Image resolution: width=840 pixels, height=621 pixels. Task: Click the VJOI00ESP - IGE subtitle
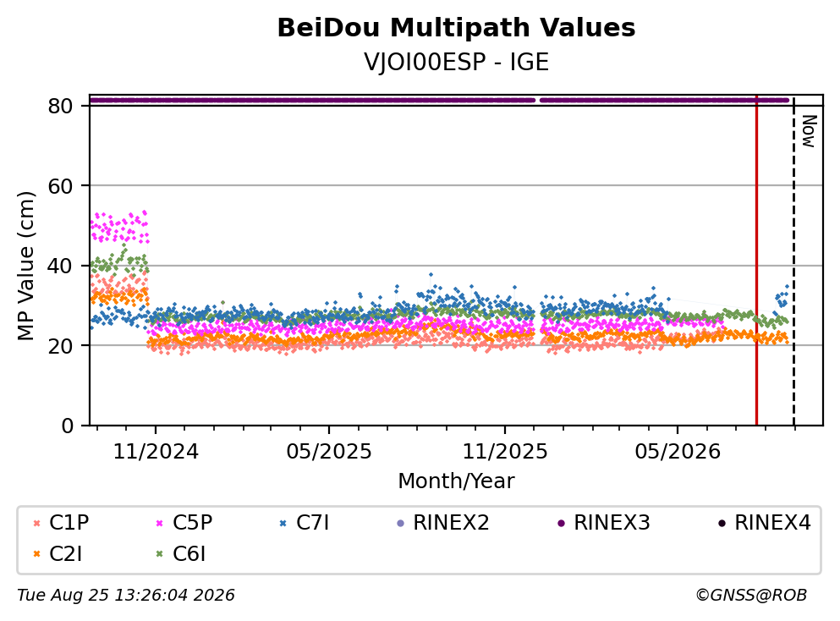click(x=457, y=63)
